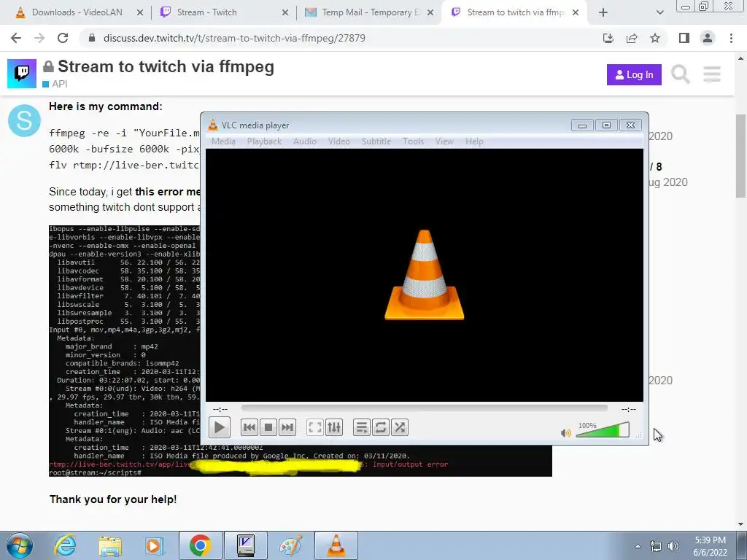Open the forum hamburger menu
The width and height of the screenshot is (747, 560).
tap(712, 74)
